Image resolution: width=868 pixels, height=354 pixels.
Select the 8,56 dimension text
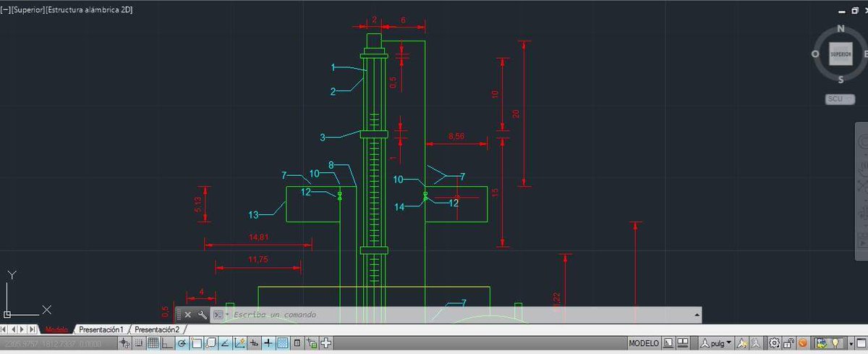(x=457, y=136)
